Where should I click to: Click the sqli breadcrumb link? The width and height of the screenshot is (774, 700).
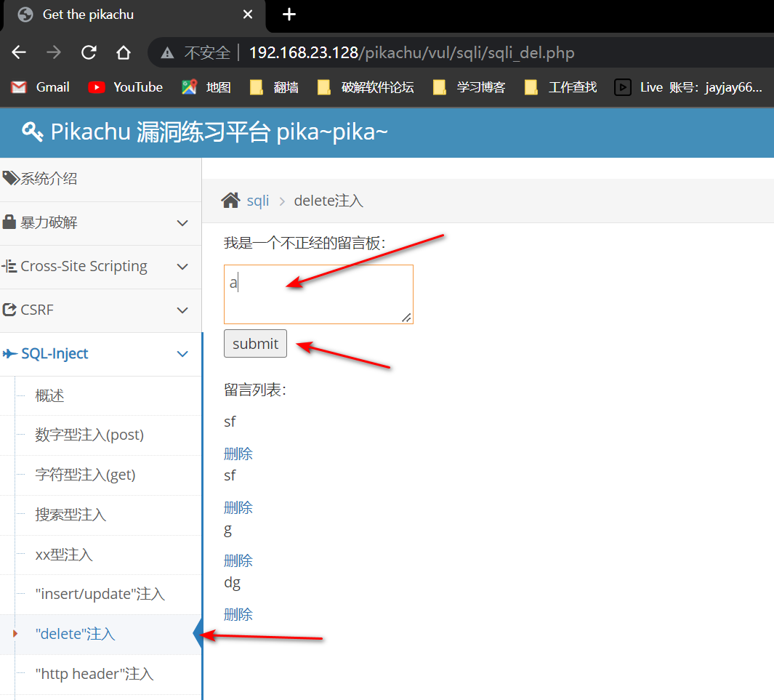tap(258, 201)
